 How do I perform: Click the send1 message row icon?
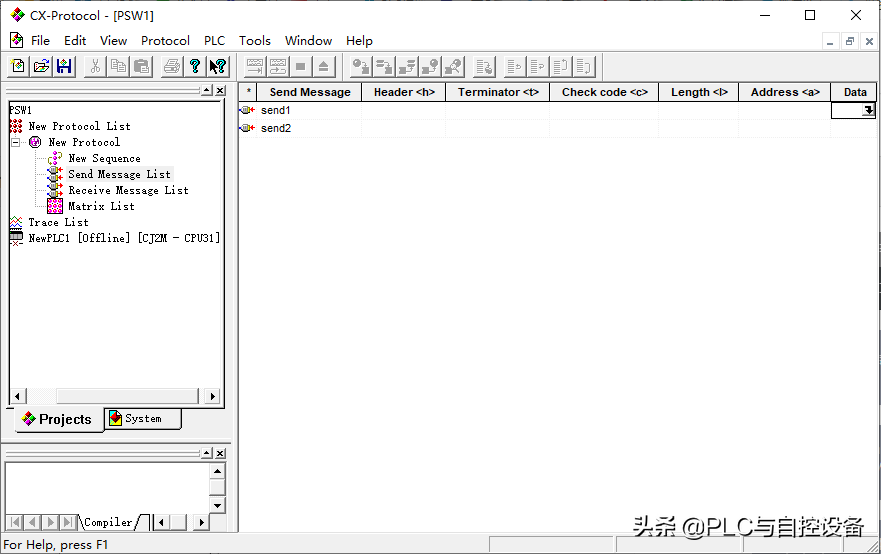pyautogui.click(x=247, y=110)
